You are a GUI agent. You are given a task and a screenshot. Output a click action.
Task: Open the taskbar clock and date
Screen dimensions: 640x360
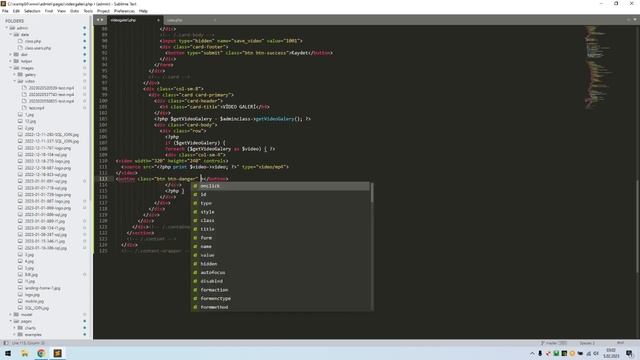coord(611,353)
